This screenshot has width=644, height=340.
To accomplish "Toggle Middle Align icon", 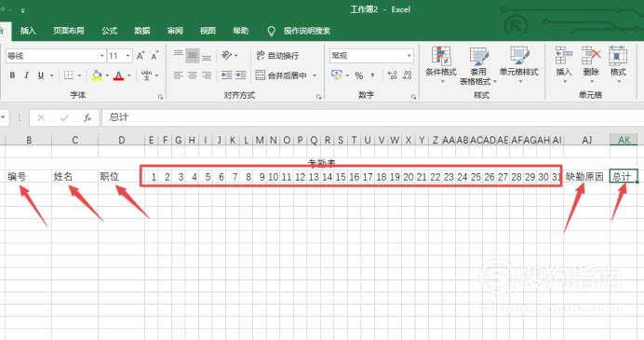I will click(193, 55).
